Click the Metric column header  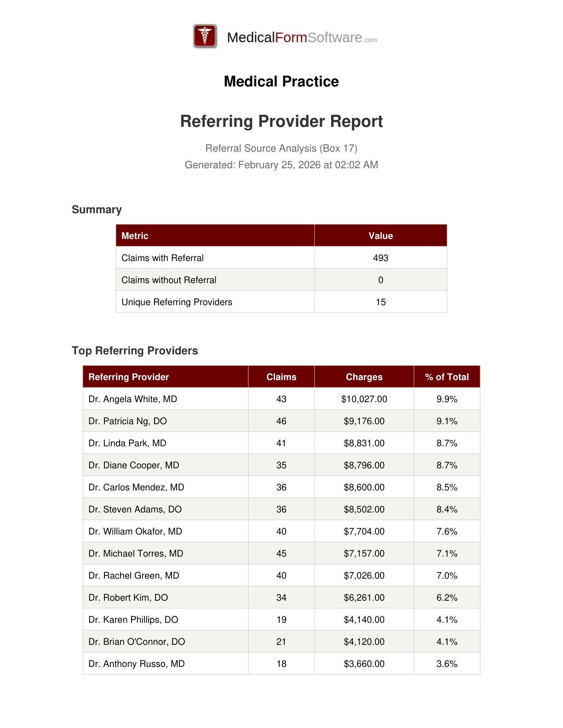coord(135,236)
